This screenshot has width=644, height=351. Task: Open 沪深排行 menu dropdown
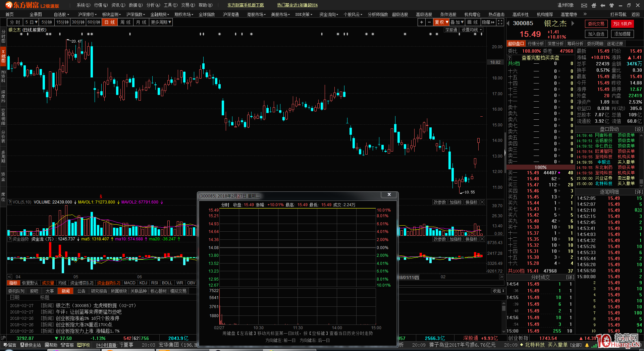(87, 14)
